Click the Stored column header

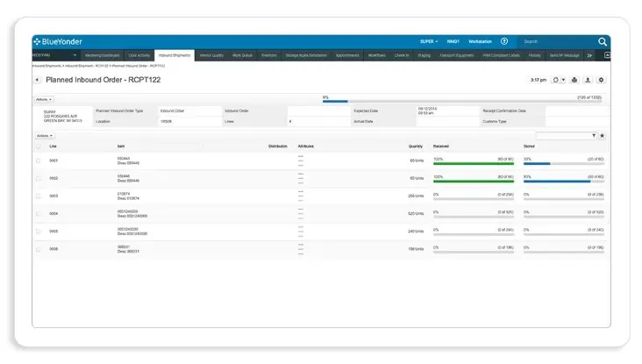pyautogui.click(x=529, y=146)
